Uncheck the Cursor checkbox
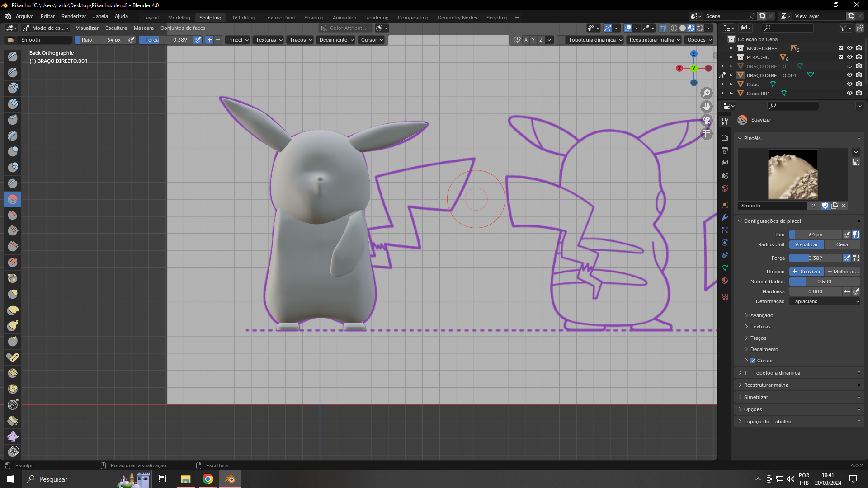Screen dimensions: 868x488 click(x=753, y=361)
